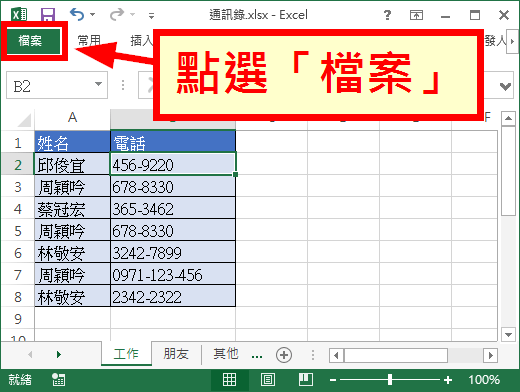Open the undo history dropdown arrow

point(93,14)
